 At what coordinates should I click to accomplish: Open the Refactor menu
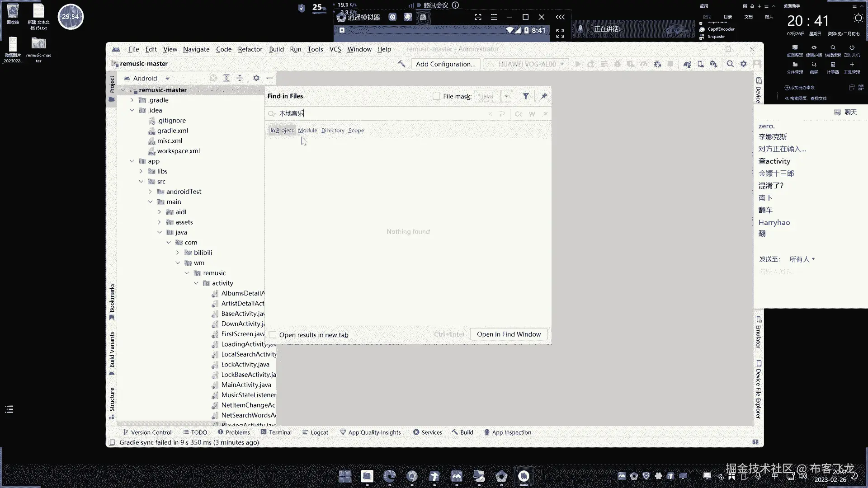tap(250, 49)
